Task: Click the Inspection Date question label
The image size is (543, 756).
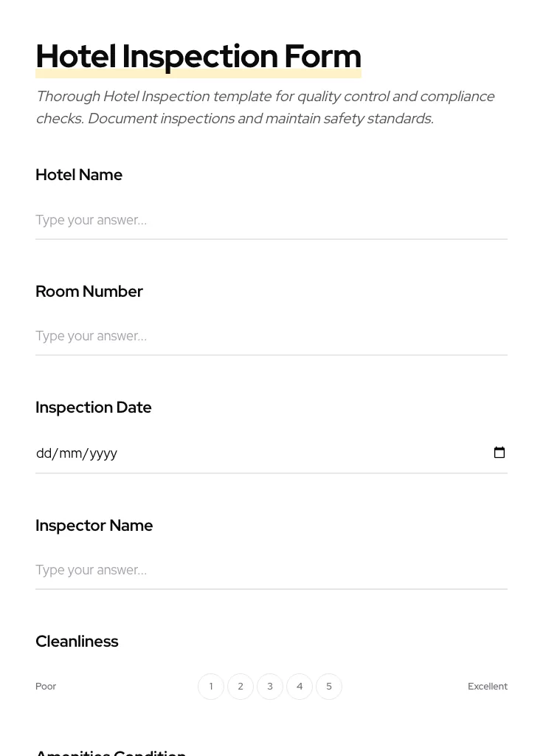Action: [94, 407]
